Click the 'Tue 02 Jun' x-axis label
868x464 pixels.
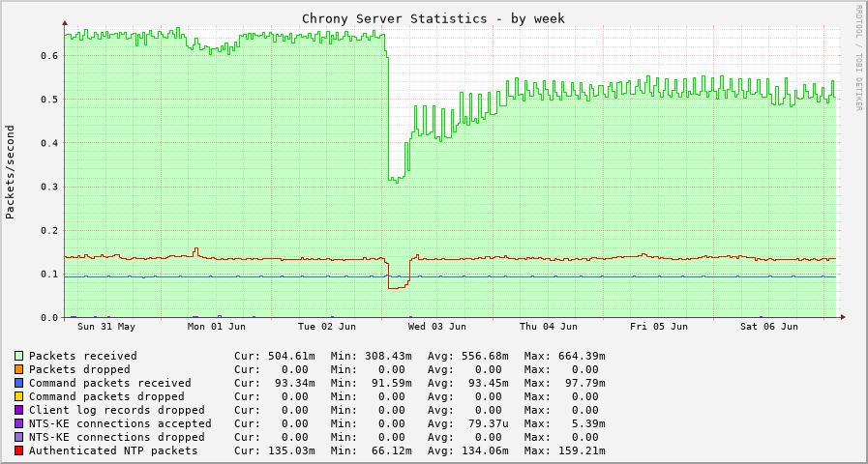[x=327, y=327]
